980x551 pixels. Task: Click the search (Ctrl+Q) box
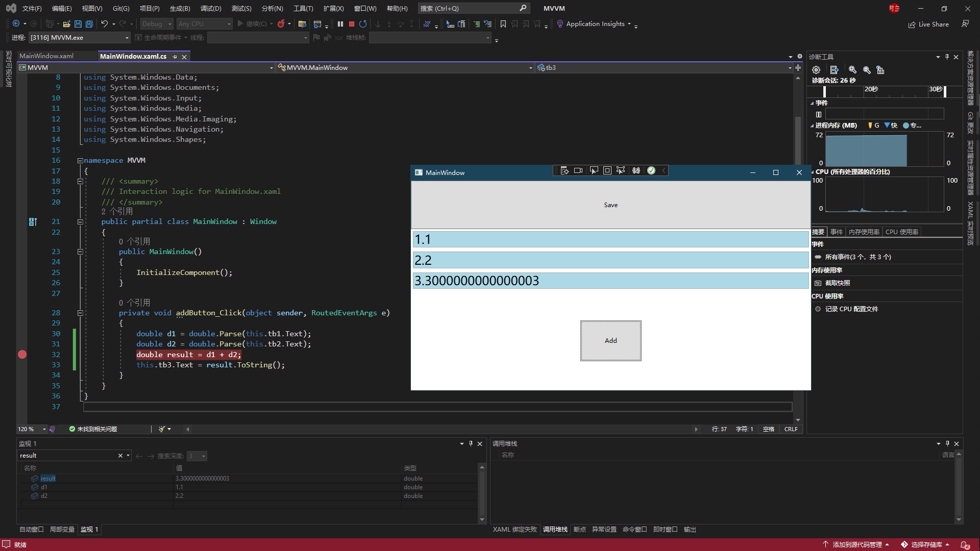(473, 9)
